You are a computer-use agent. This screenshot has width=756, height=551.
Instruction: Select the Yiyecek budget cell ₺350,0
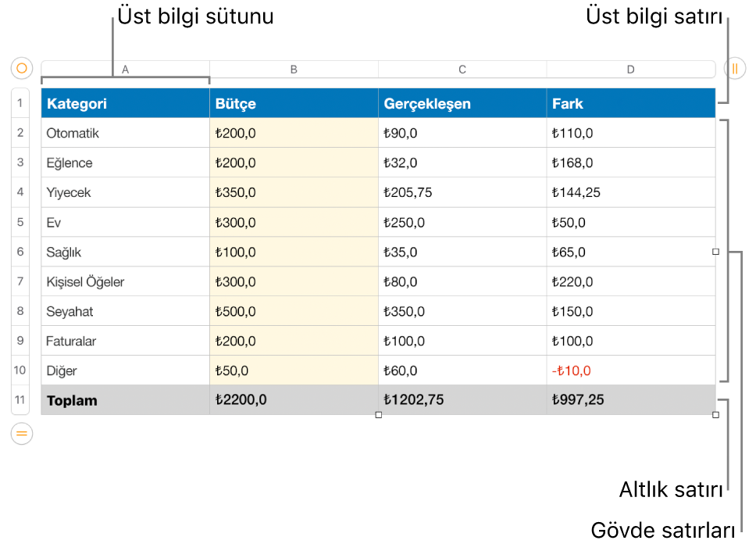pyautogui.click(x=294, y=192)
